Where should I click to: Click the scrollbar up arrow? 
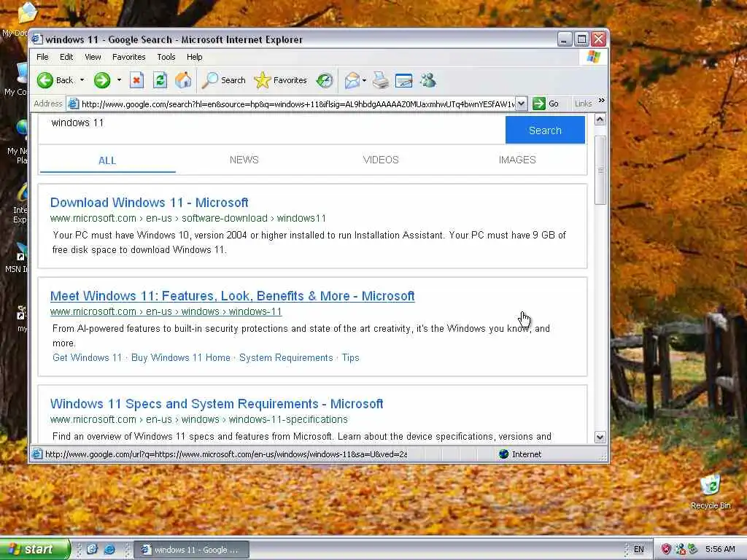[x=600, y=120]
